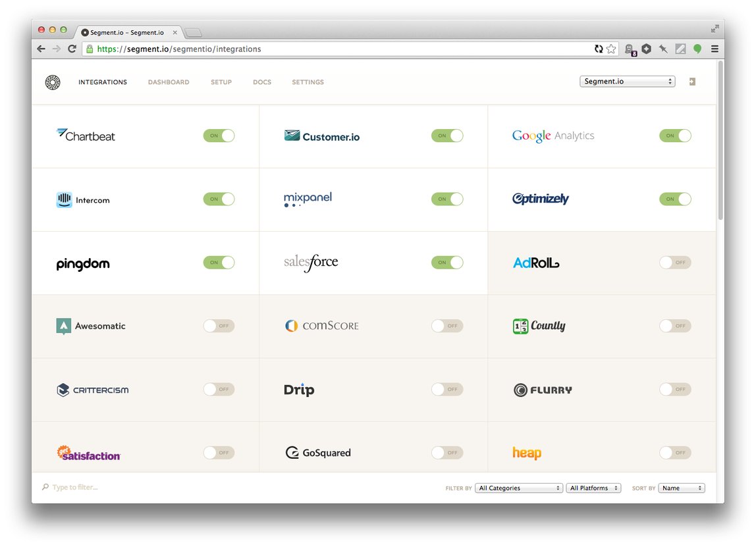Screen dimensions: 756x547
Task: Click the browser address bar URL
Action: (178, 49)
